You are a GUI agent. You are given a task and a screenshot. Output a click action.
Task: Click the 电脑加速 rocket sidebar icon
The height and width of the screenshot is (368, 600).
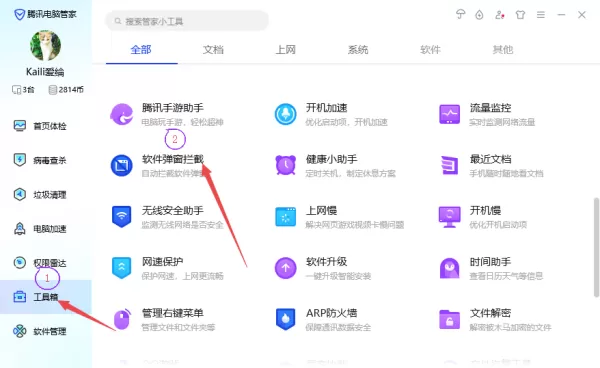point(20,228)
